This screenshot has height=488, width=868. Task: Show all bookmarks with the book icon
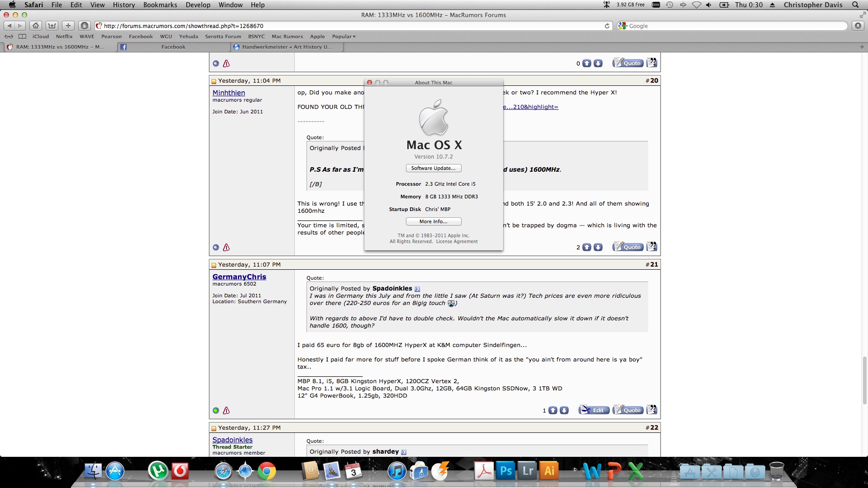coord(22,37)
